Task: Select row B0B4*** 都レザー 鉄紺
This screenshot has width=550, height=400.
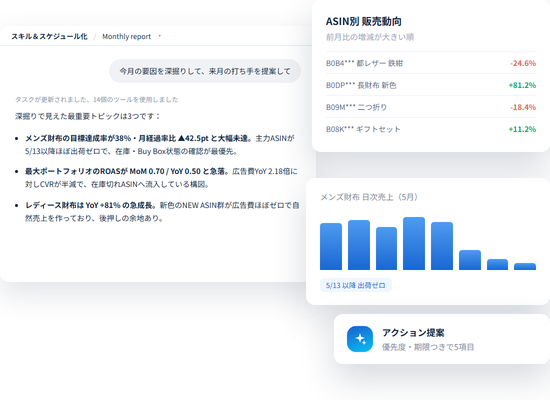Action: coord(431,63)
